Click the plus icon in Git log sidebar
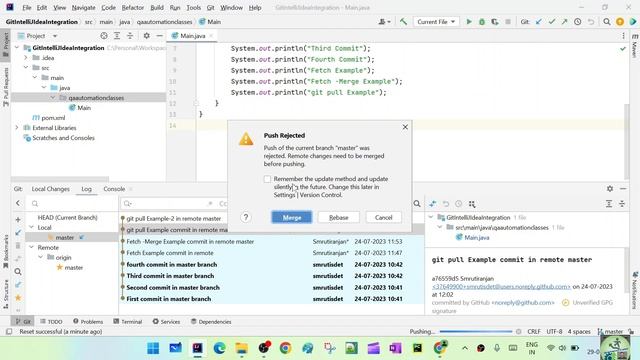 18,220
